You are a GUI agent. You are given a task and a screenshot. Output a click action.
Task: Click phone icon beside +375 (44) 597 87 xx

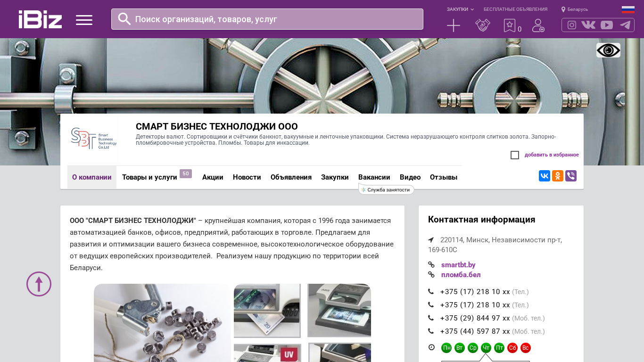(431, 331)
